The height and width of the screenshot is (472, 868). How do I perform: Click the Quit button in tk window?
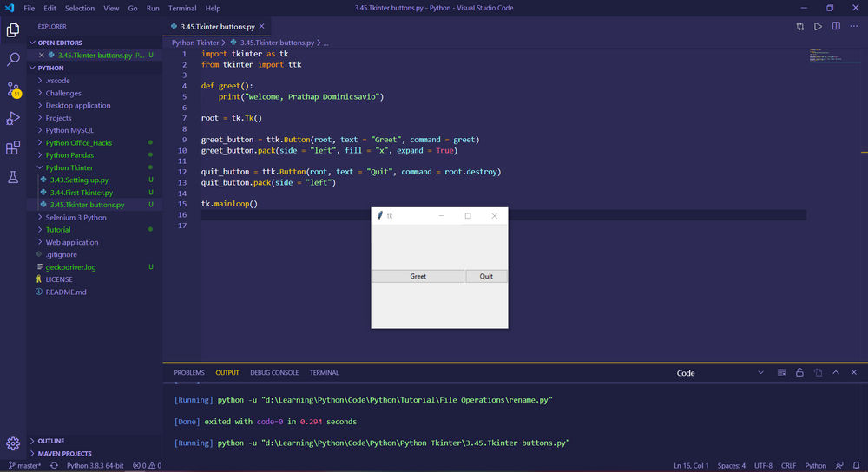click(x=486, y=276)
